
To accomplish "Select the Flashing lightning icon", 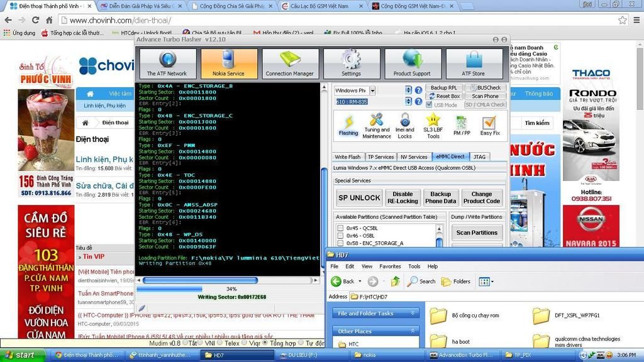I will pos(348,126).
